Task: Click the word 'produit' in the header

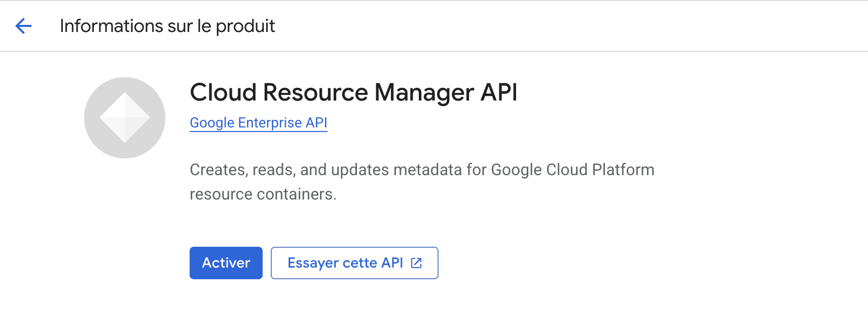Action: coord(245,26)
